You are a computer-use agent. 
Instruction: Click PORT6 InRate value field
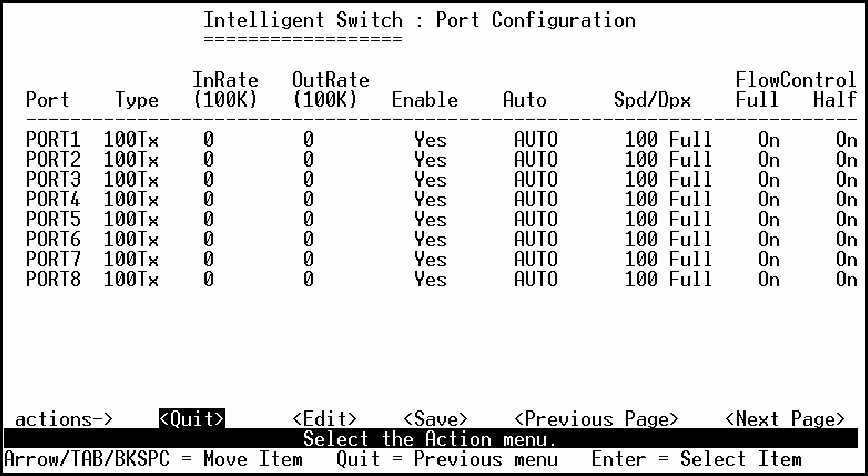208,240
